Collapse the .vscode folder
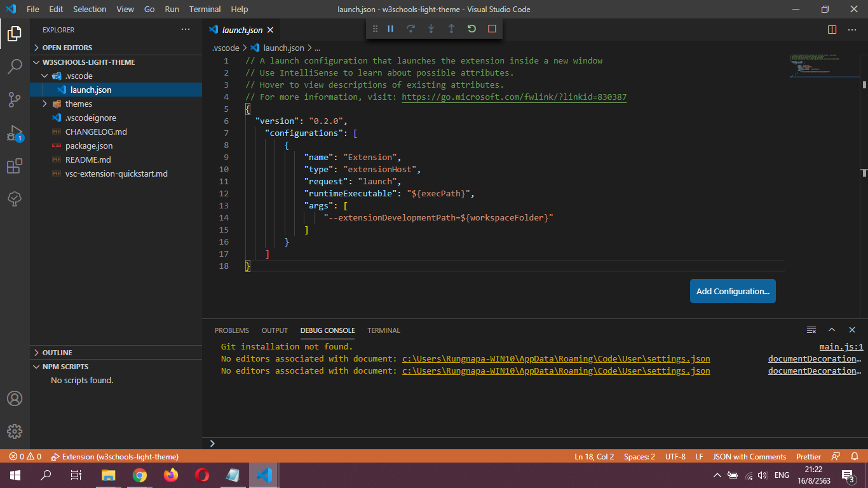This screenshot has width=868, height=488. click(x=116, y=76)
